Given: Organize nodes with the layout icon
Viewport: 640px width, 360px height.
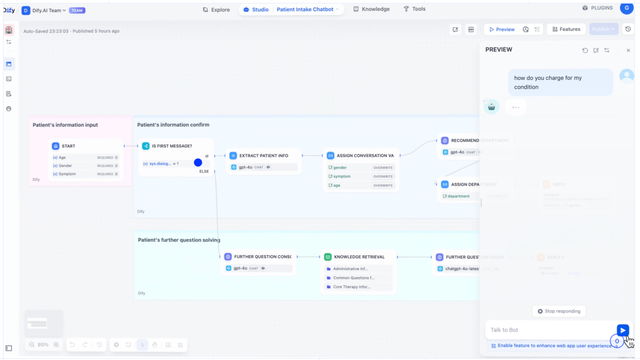Looking at the screenshot, I should point(180,345).
